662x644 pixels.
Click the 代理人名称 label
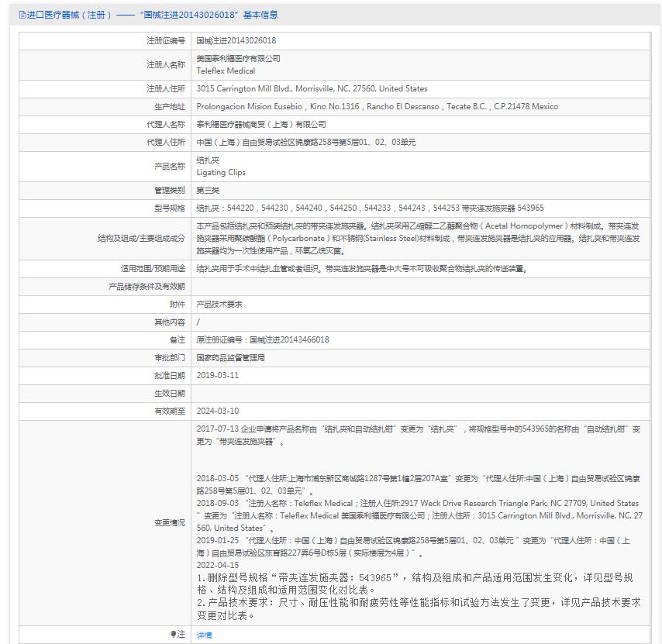[x=166, y=125]
